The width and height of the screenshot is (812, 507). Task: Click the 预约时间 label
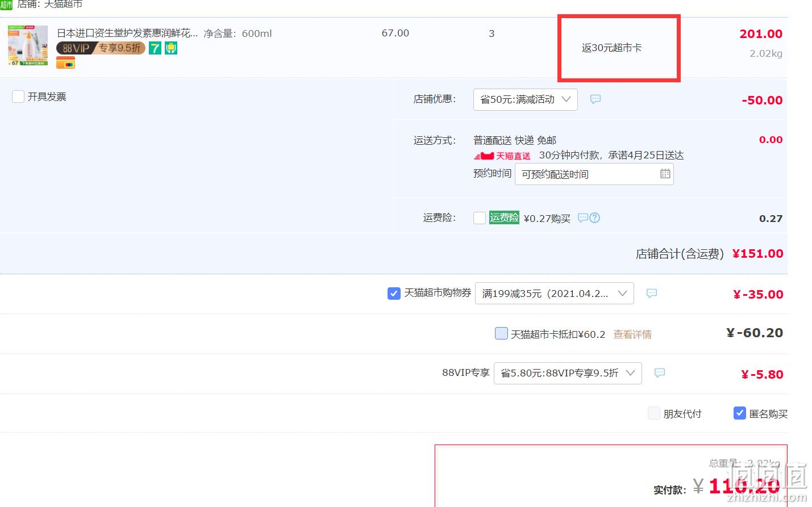pos(493,173)
